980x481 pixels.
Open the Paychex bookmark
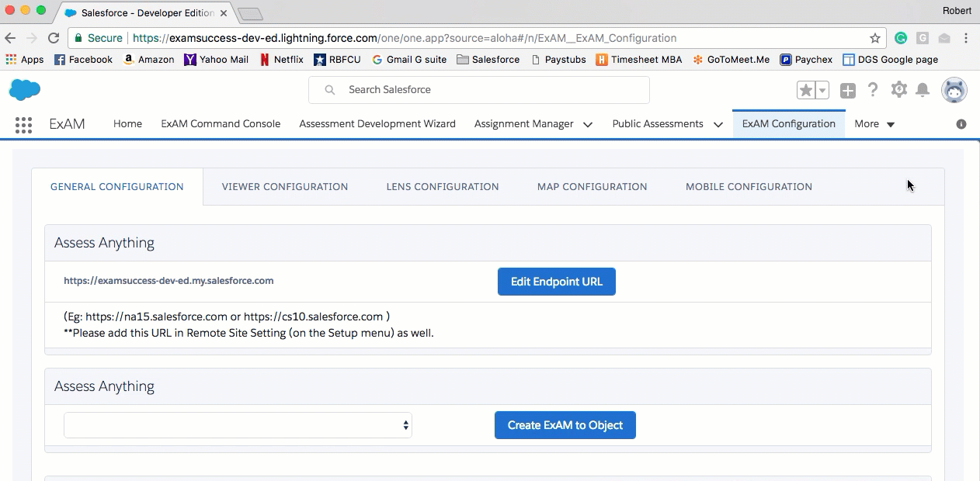click(806, 60)
